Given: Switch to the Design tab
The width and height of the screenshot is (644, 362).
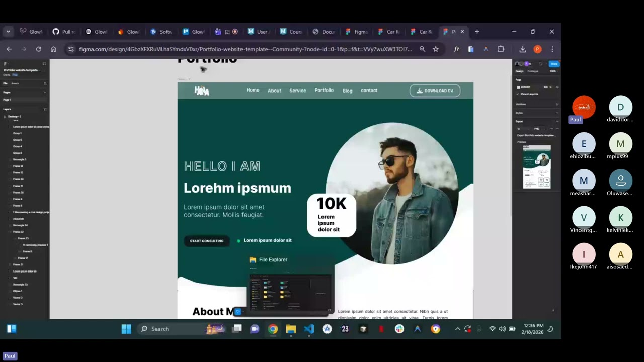Looking at the screenshot, I should tap(519, 71).
